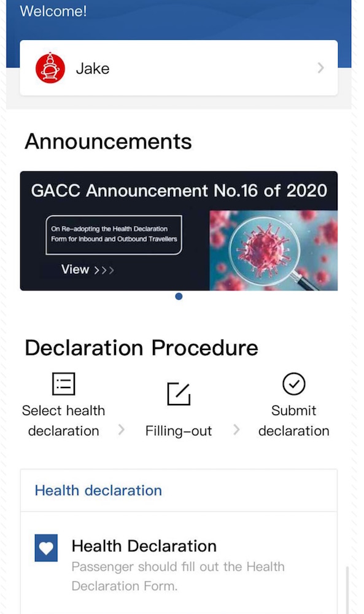Image resolution: width=364 pixels, height=614 pixels.
Task: Select the blue carousel page indicator dot
Action: 179,297
